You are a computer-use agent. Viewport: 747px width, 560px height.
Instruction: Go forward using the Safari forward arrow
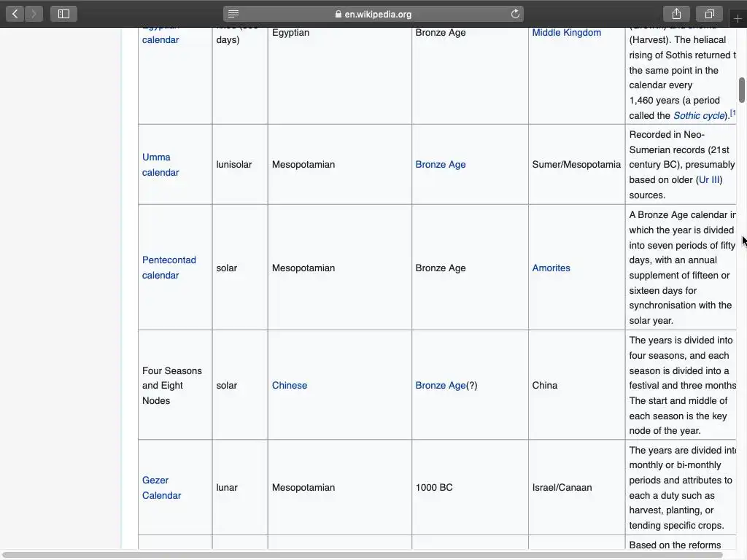pyautogui.click(x=34, y=14)
